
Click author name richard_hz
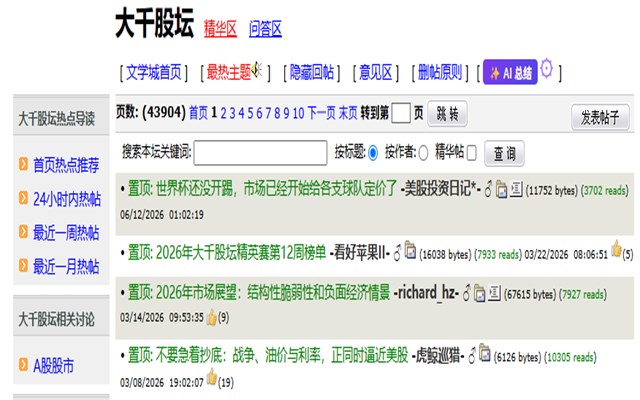pyautogui.click(x=426, y=292)
